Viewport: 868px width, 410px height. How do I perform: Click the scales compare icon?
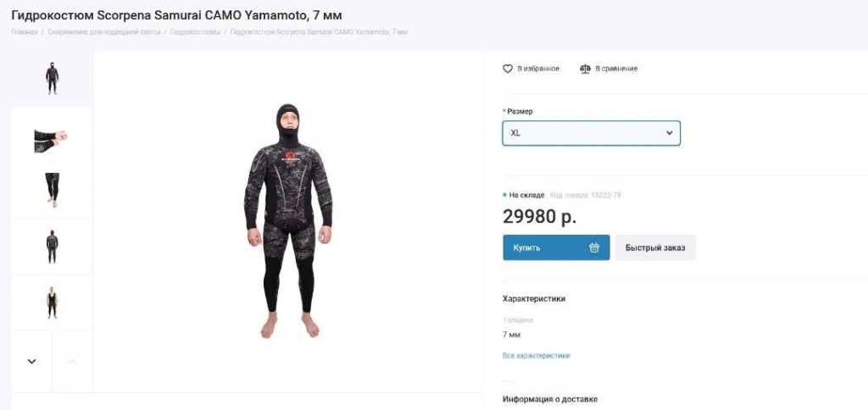tap(585, 69)
